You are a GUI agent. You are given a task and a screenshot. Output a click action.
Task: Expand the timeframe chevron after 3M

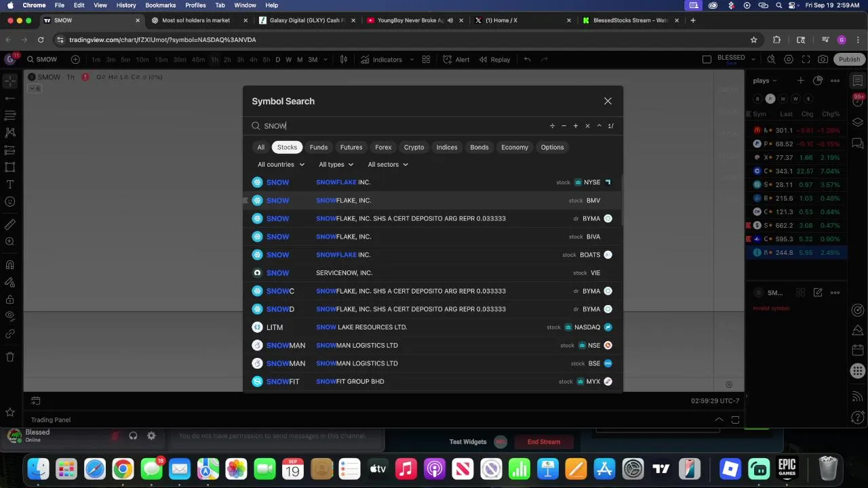pyautogui.click(x=325, y=60)
